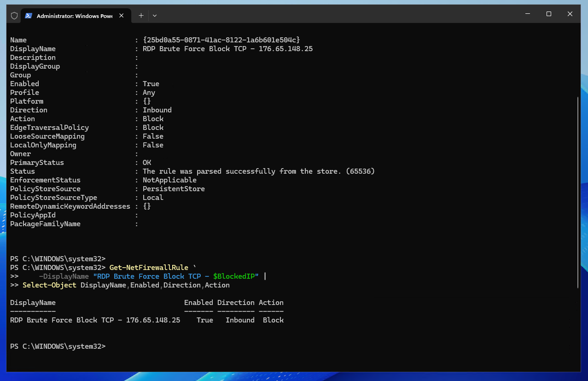Click the Owner label in property list
Image resolution: width=588 pixels, height=381 pixels.
(20, 154)
